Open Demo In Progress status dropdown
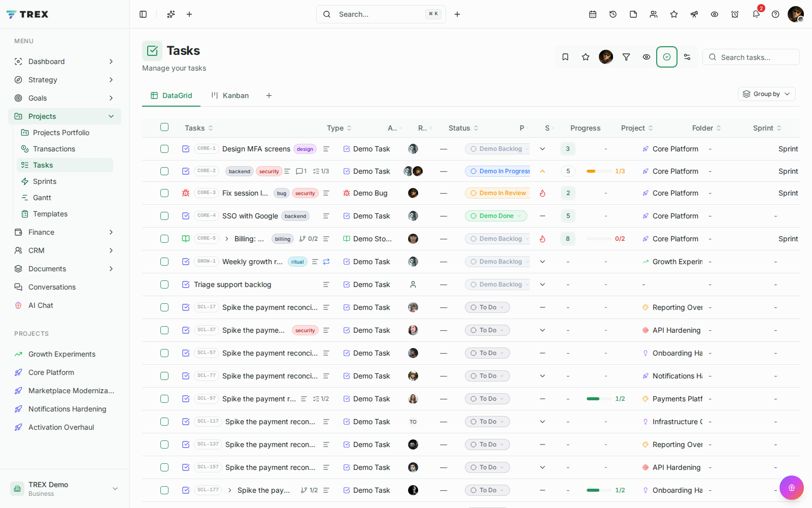 tap(498, 171)
